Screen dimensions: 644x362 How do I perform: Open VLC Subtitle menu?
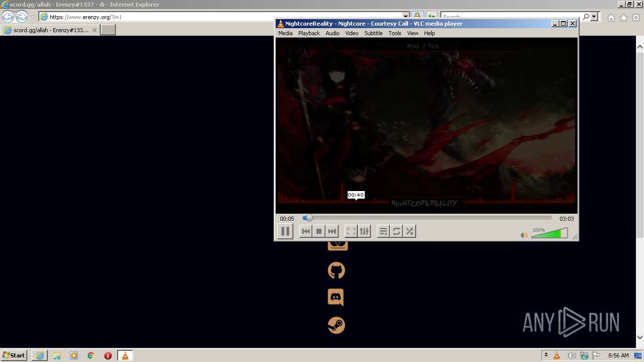click(x=373, y=33)
